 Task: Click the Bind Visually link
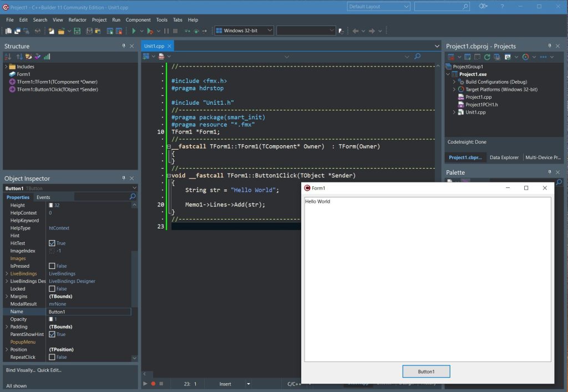pyautogui.click(x=21, y=370)
